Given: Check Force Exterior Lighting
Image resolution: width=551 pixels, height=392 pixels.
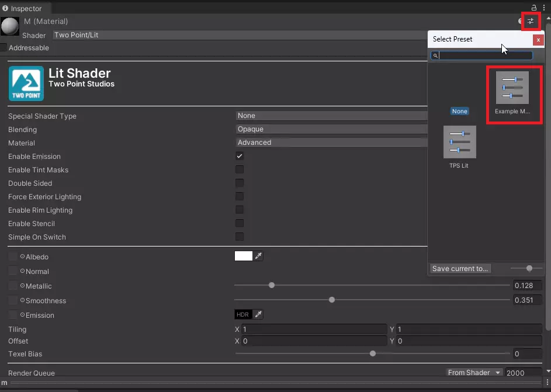Looking at the screenshot, I should point(240,196).
